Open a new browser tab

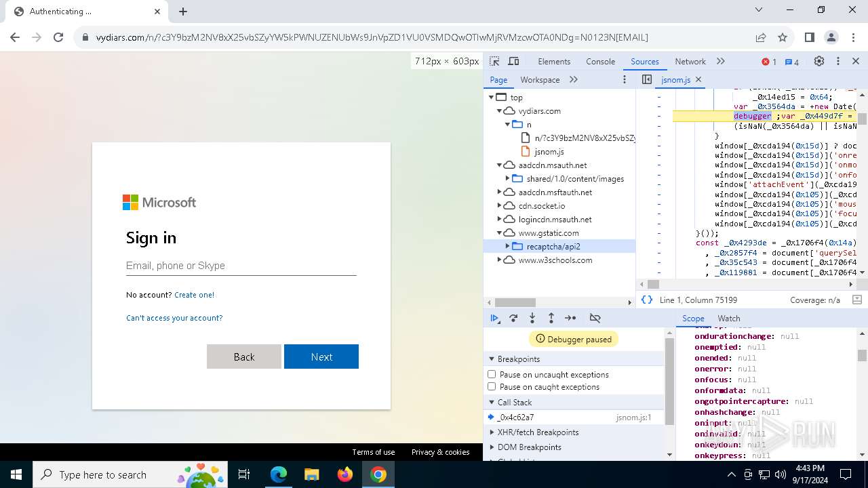[x=183, y=11]
